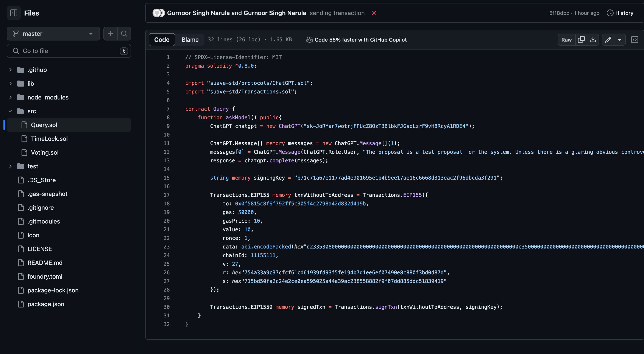This screenshot has height=354, width=644.
Task: Click the Query contract name
Action: pos(221,109)
